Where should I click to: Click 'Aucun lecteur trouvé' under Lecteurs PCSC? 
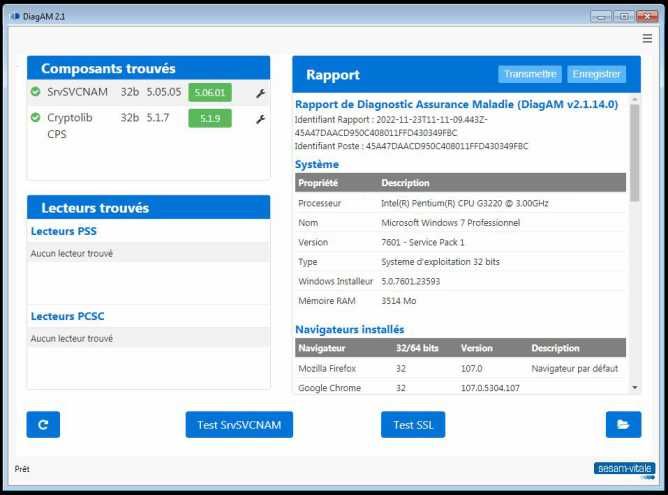pyautogui.click(x=72, y=339)
